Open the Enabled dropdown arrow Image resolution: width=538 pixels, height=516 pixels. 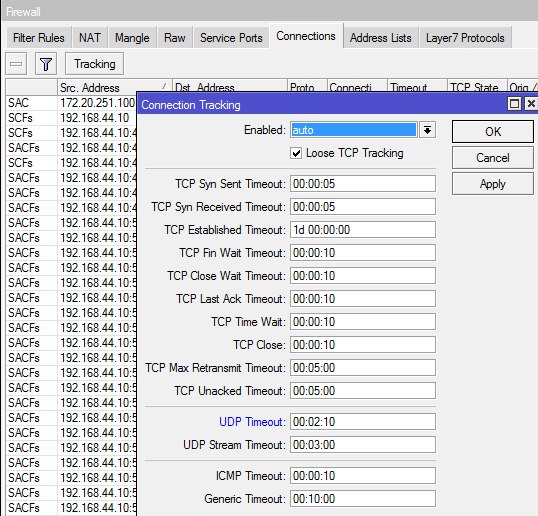427,130
